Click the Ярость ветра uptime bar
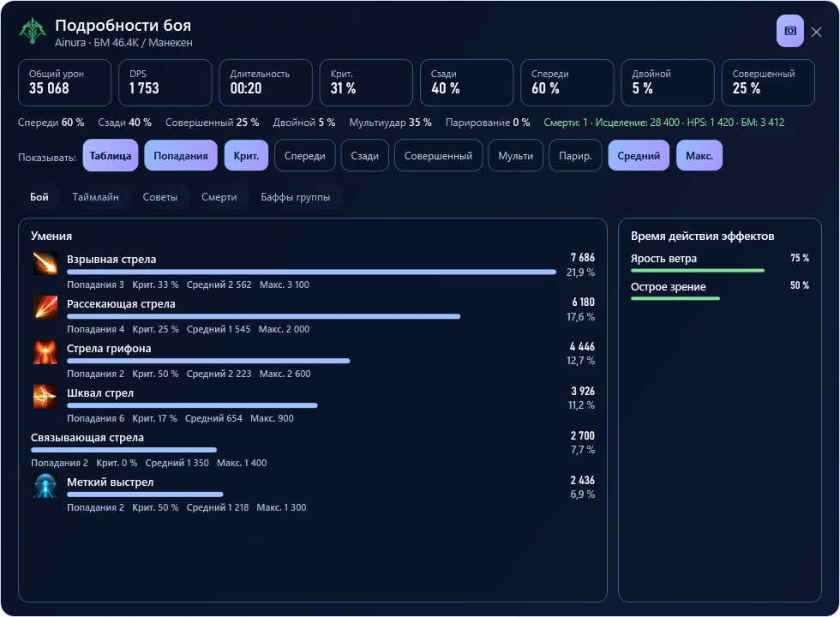Image resolution: width=840 pixels, height=617 pixels. pyautogui.click(x=698, y=271)
